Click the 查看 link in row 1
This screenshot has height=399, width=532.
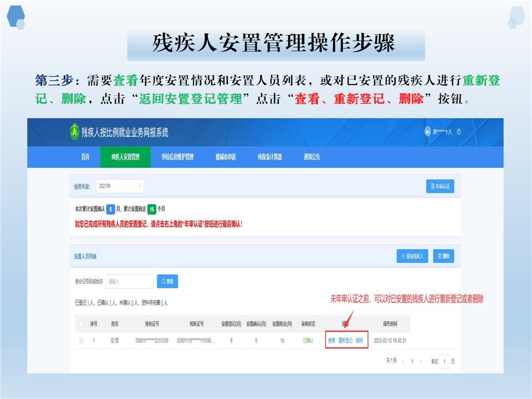pos(331,340)
